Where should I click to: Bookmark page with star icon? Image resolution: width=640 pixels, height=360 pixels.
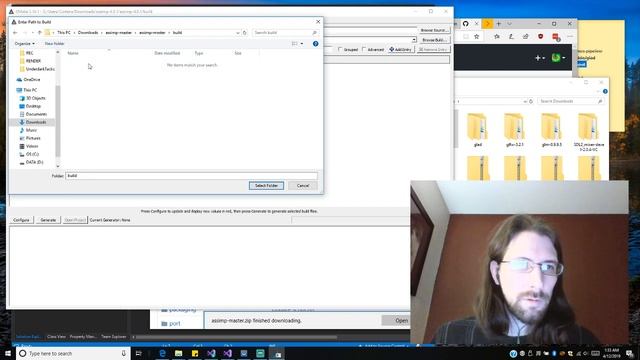pyautogui.click(x=476, y=37)
